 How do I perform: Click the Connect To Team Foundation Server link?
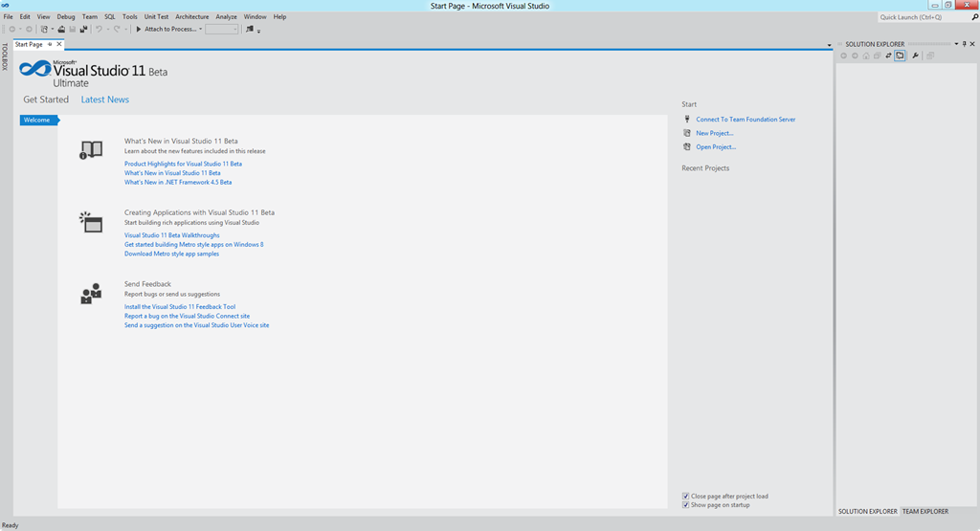pos(746,120)
